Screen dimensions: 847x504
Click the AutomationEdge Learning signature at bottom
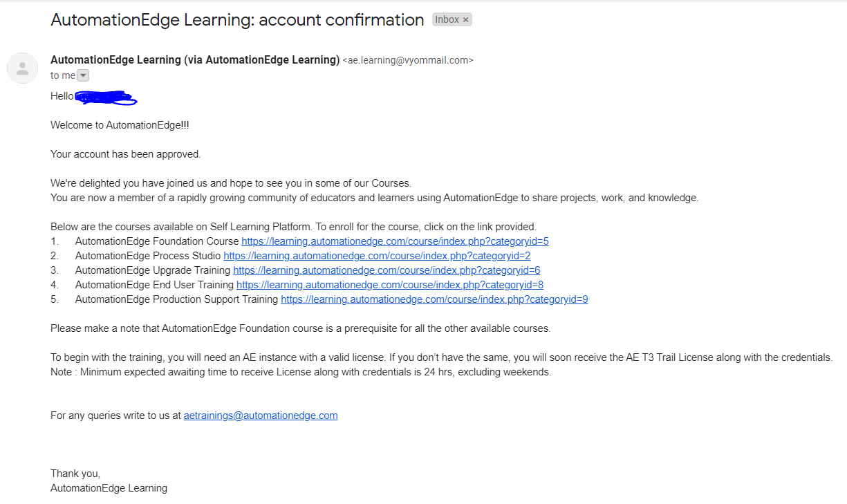109,488
